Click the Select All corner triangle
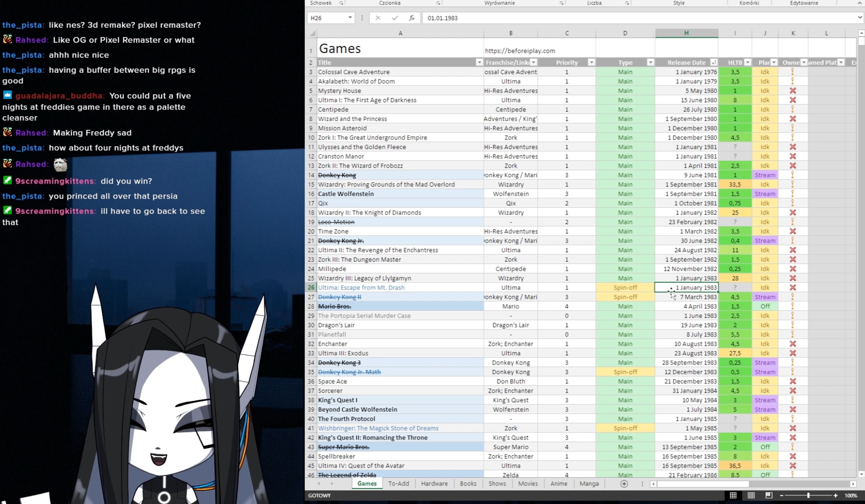Screen dimensions: 865x504 pyautogui.click(x=313, y=34)
